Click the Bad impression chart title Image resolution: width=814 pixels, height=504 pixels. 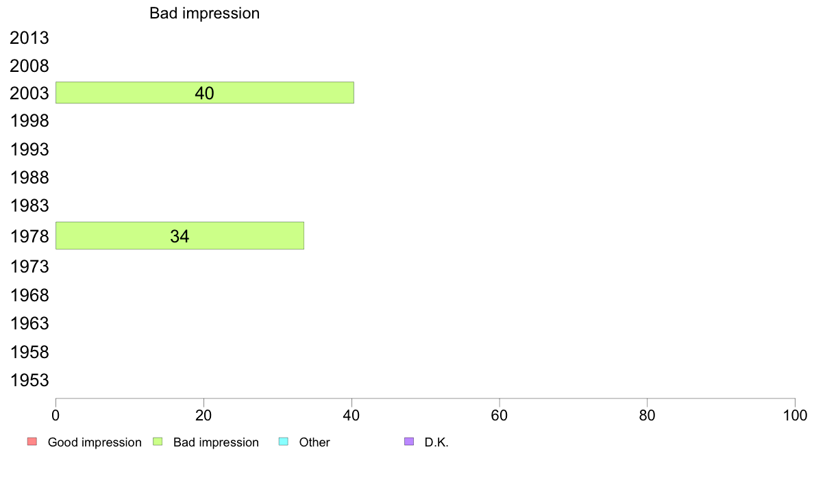pos(205,14)
